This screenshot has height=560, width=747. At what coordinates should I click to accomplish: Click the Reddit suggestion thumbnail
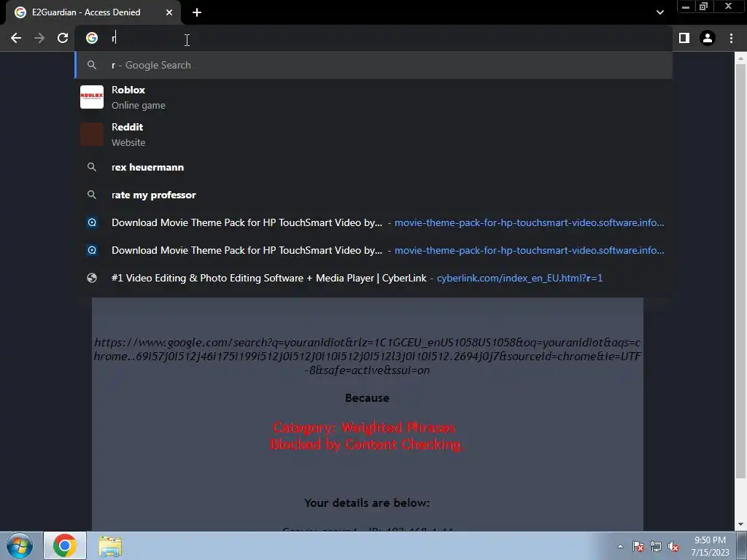pos(92,134)
